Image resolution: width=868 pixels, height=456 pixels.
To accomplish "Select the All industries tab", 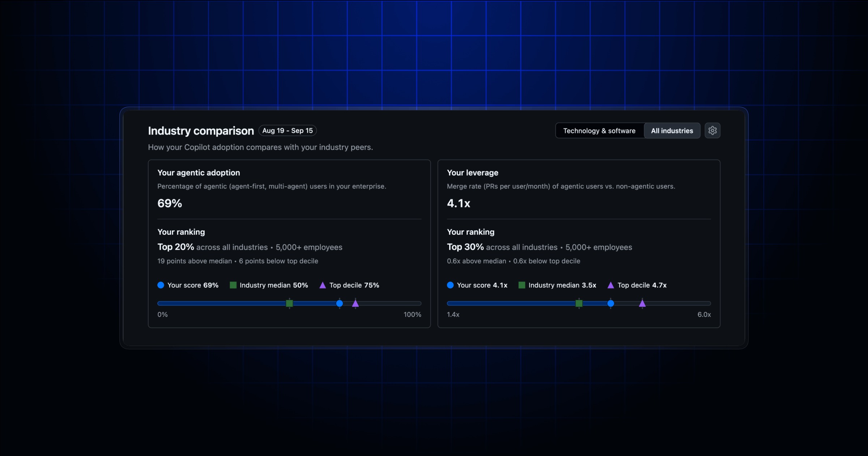I will tap(672, 131).
